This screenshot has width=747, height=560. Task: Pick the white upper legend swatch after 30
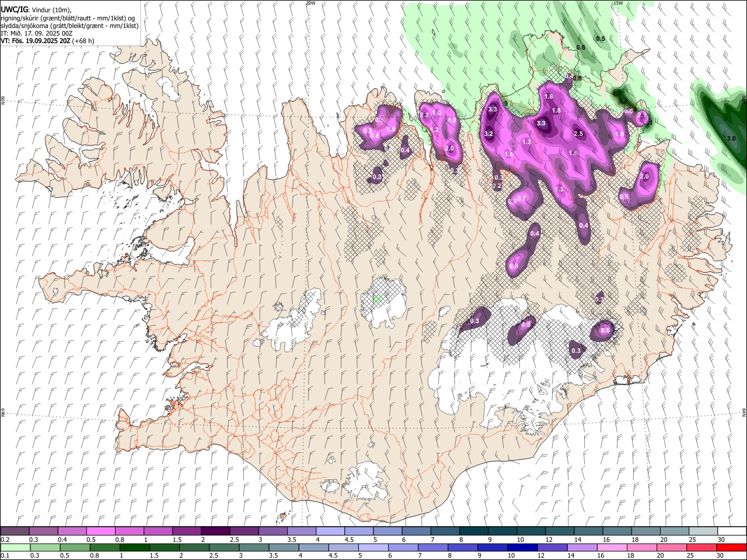coord(731,531)
